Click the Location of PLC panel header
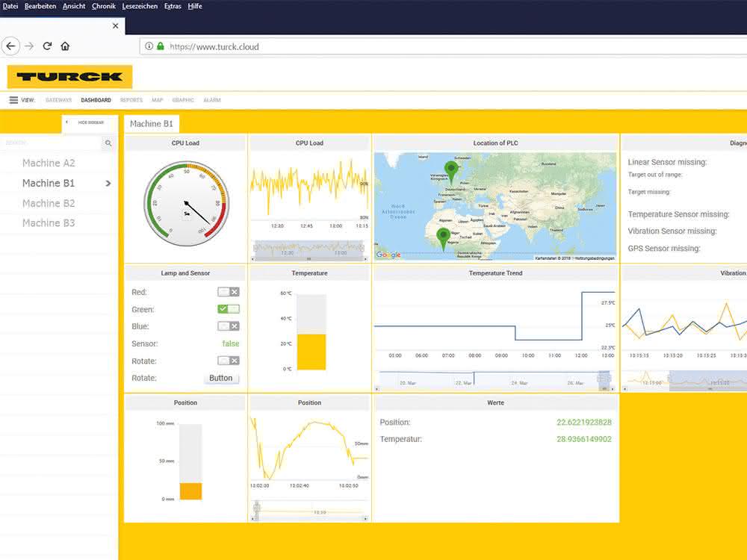747x560 pixels. pos(495,143)
